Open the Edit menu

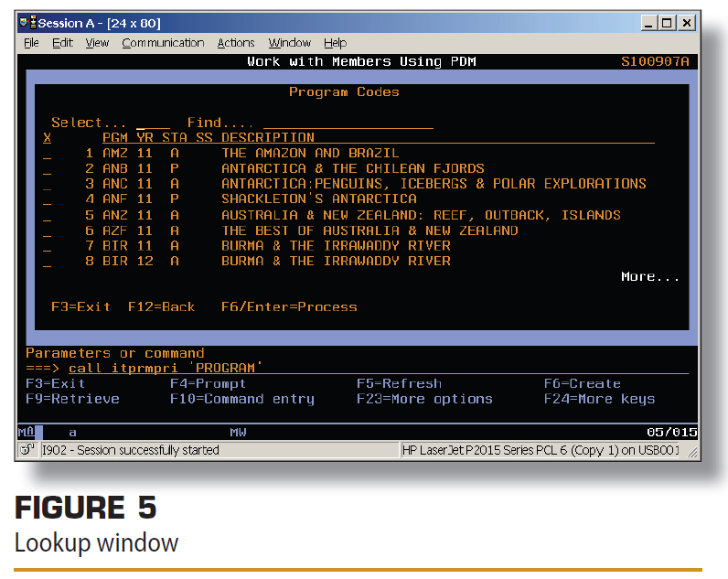(x=62, y=43)
